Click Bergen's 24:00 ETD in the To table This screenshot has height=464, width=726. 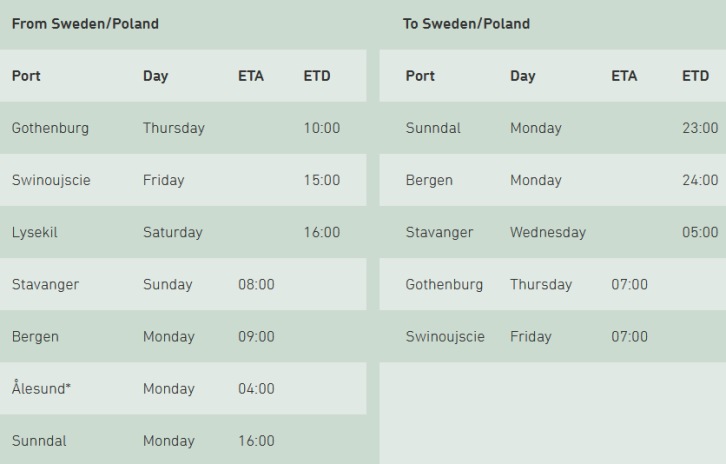[699, 180]
